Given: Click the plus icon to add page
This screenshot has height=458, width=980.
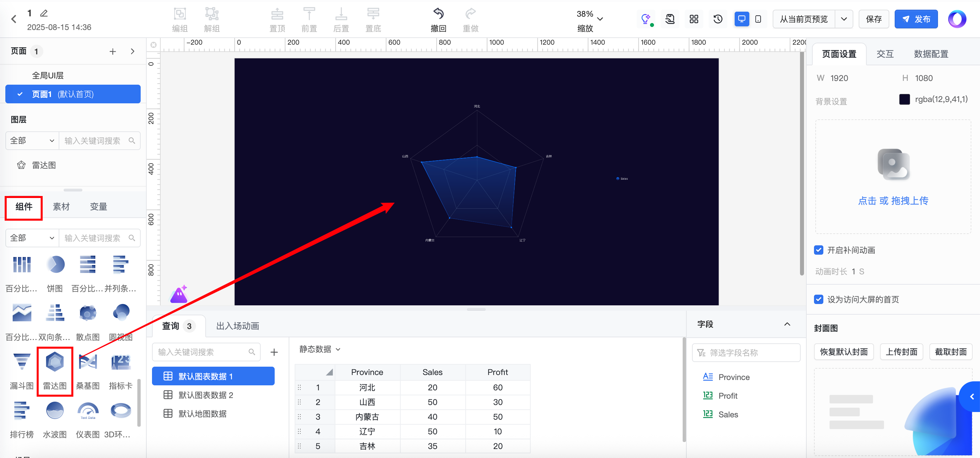Looking at the screenshot, I should pyautogui.click(x=113, y=51).
